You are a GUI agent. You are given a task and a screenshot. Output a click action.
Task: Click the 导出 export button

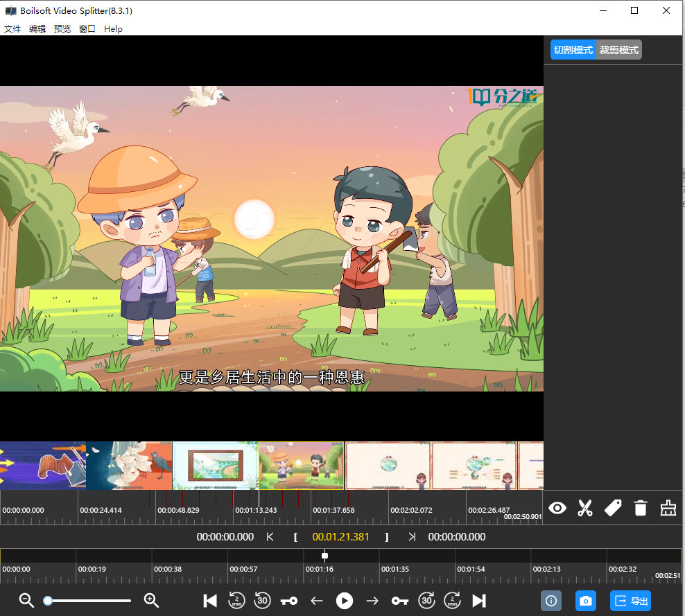click(630, 601)
